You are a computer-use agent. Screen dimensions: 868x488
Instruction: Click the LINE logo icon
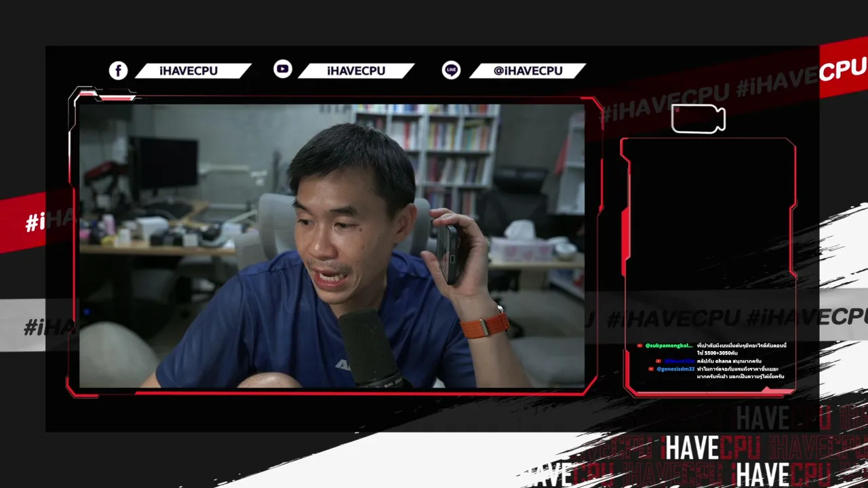coord(451,70)
